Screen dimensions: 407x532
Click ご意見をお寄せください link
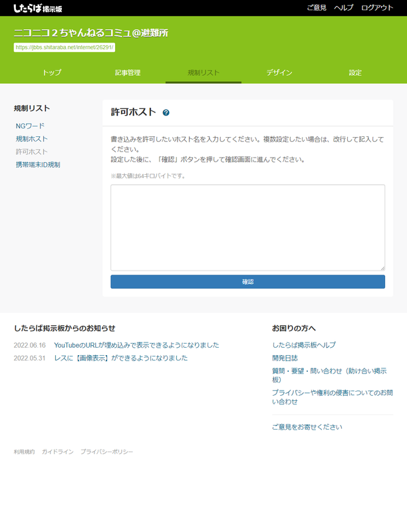(307, 427)
